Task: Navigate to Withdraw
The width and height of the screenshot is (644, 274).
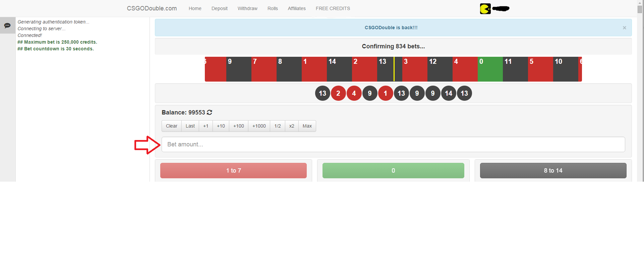Action: pyautogui.click(x=247, y=8)
